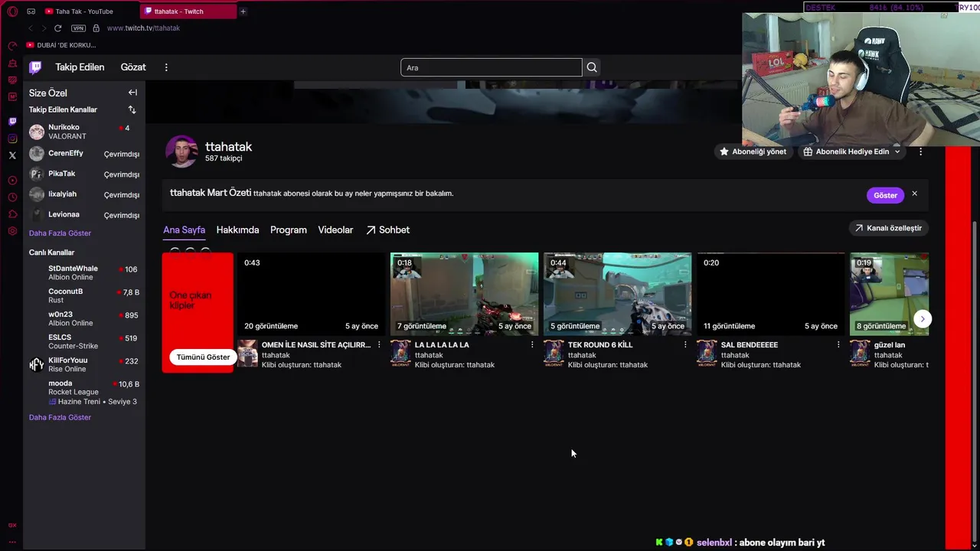Click the purple Göster button
Screen dimensions: 980x551
885,195
